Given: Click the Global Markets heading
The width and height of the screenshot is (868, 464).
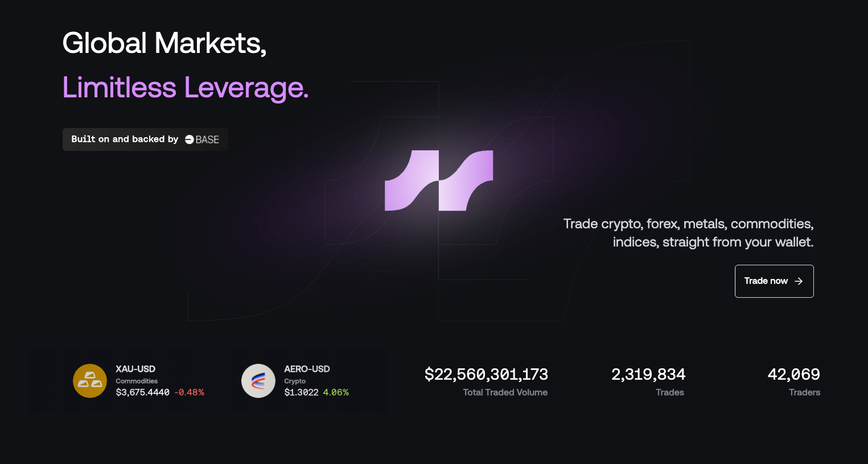Looking at the screenshot, I should point(164,43).
